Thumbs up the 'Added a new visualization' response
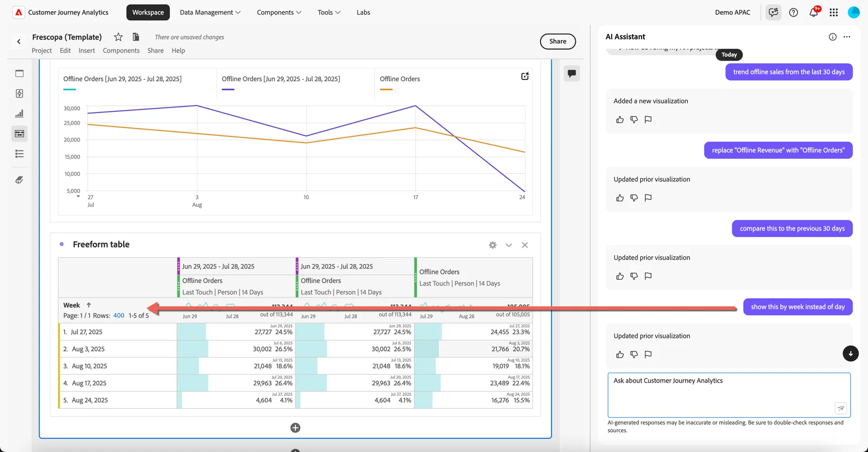 point(620,120)
